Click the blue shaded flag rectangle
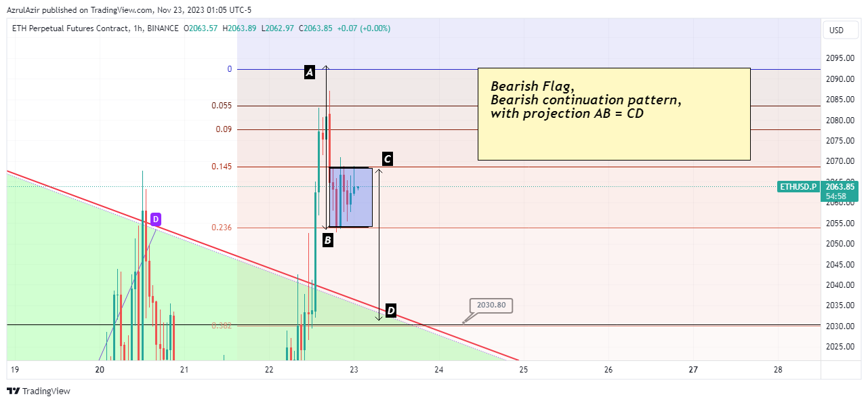Screen dimensions: 868x403 point(351,197)
